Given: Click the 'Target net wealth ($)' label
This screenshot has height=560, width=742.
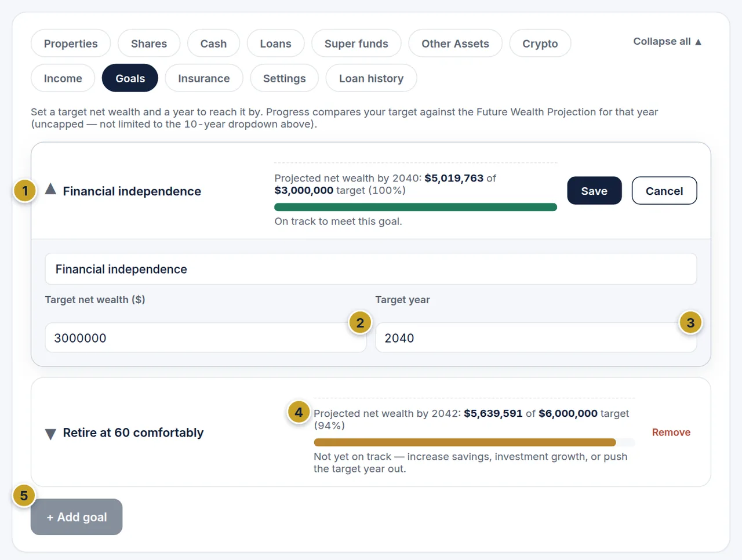Looking at the screenshot, I should tap(95, 300).
